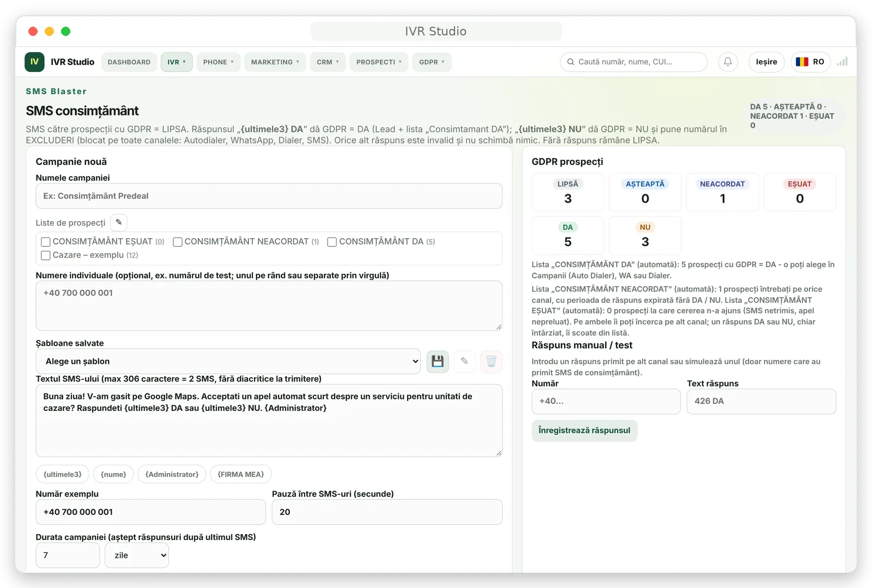Click the LIPSĂ stat card
The height and width of the screenshot is (588, 872).
pyautogui.click(x=568, y=192)
